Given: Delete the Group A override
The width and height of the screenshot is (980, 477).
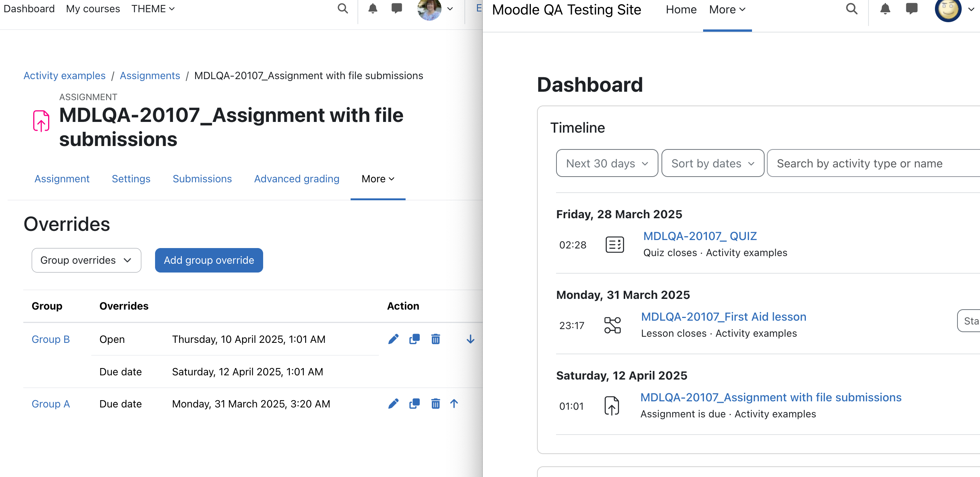Looking at the screenshot, I should (x=435, y=404).
